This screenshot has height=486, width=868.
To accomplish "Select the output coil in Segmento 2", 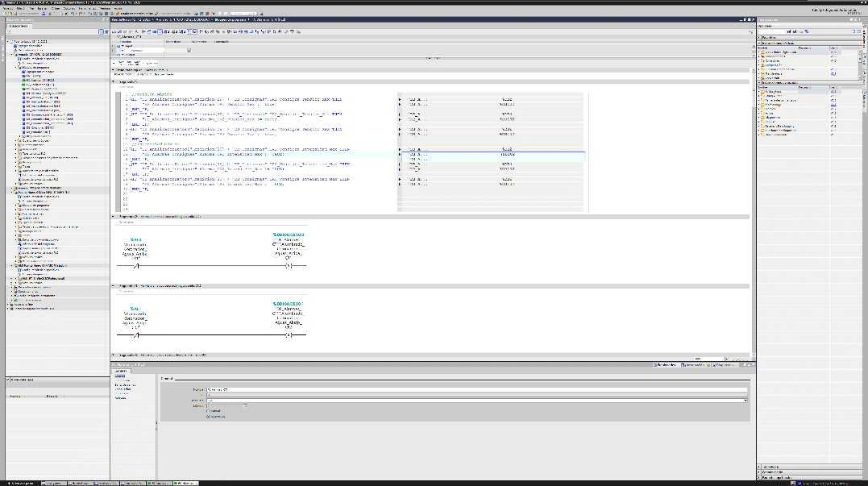I will coord(288,266).
